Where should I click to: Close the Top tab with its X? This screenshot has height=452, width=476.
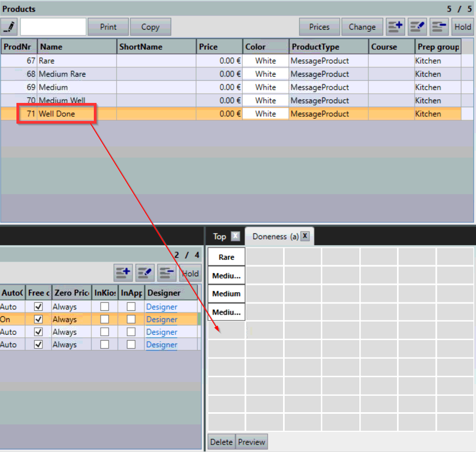click(235, 236)
